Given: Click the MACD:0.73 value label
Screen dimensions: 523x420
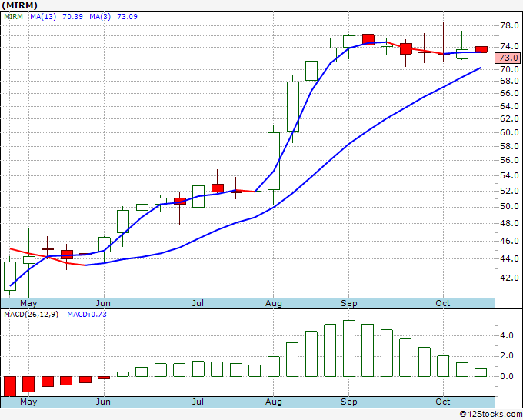Looking at the screenshot, I should coord(86,314).
